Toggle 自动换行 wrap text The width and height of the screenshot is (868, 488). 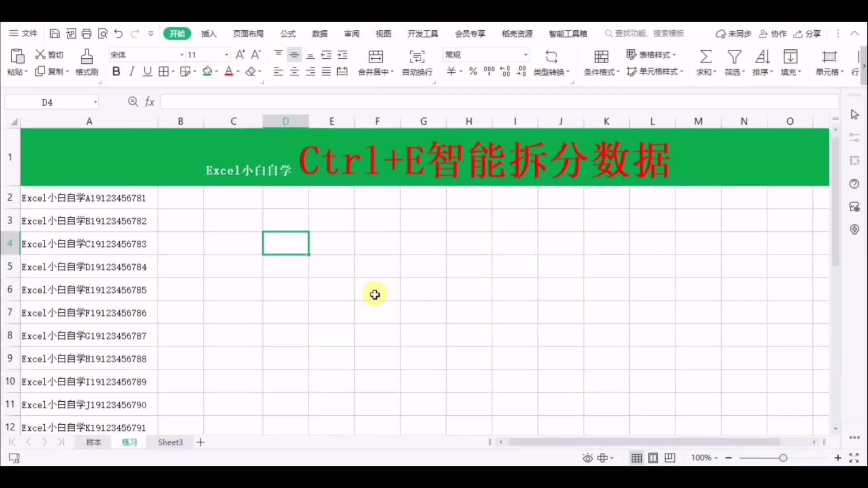(416, 62)
